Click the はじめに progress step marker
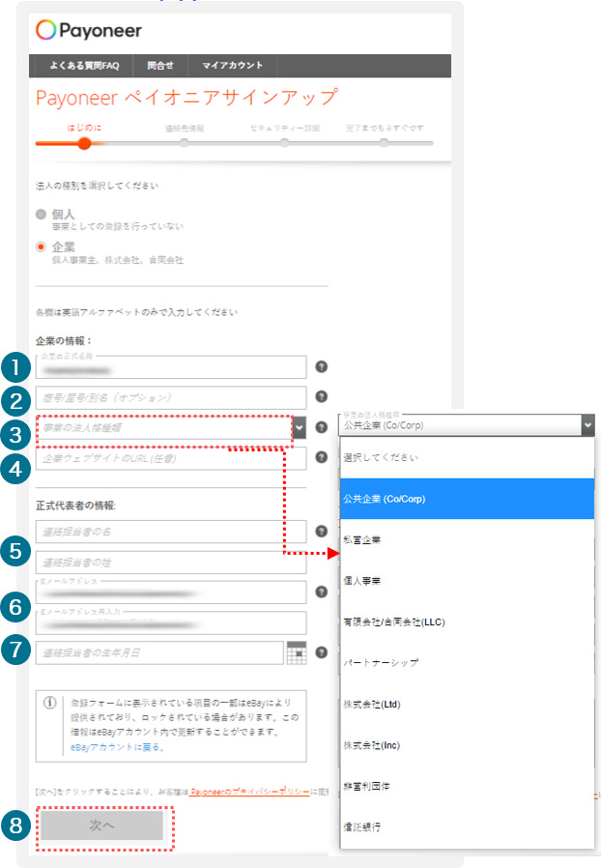601x868 pixels. [x=84, y=143]
